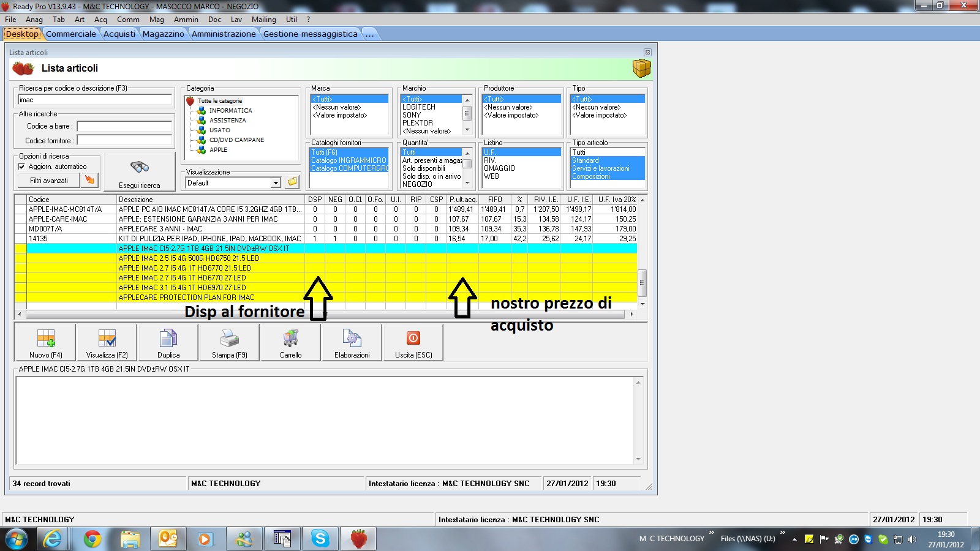This screenshot has width=980, height=551.
Task: Select LOGITECH in the Marchio list
Action: pos(419,107)
